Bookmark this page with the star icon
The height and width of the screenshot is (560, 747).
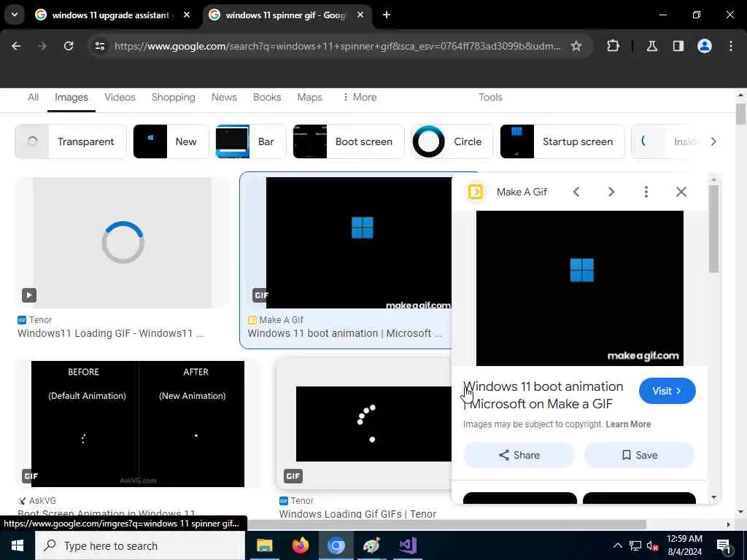[x=576, y=46]
